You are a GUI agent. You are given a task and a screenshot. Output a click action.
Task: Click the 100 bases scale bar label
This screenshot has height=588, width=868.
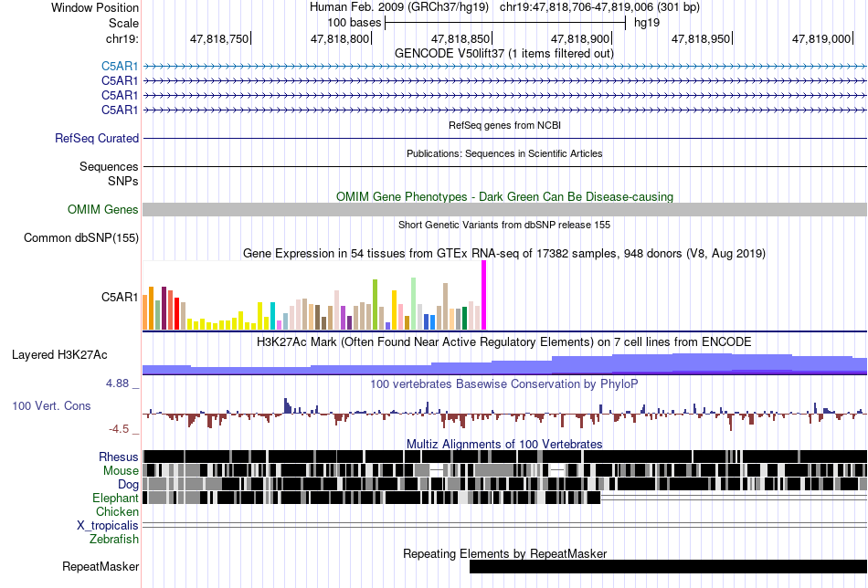click(354, 23)
